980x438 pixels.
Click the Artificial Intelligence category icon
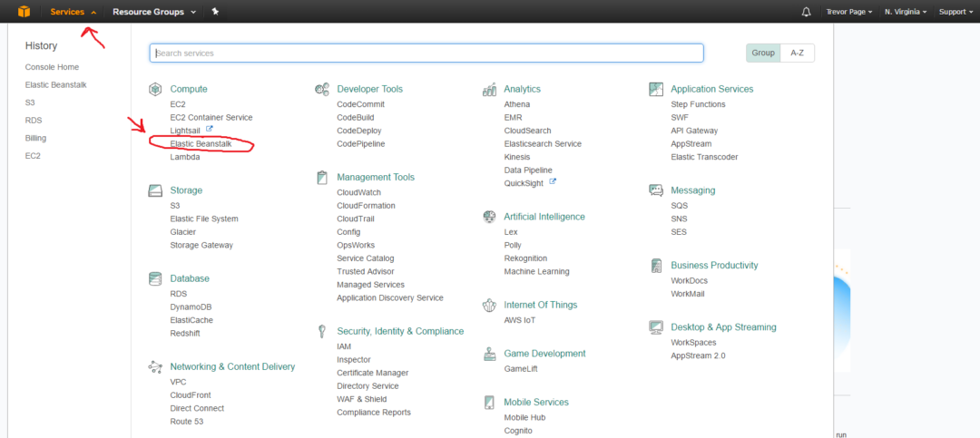[x=488, y=217]
